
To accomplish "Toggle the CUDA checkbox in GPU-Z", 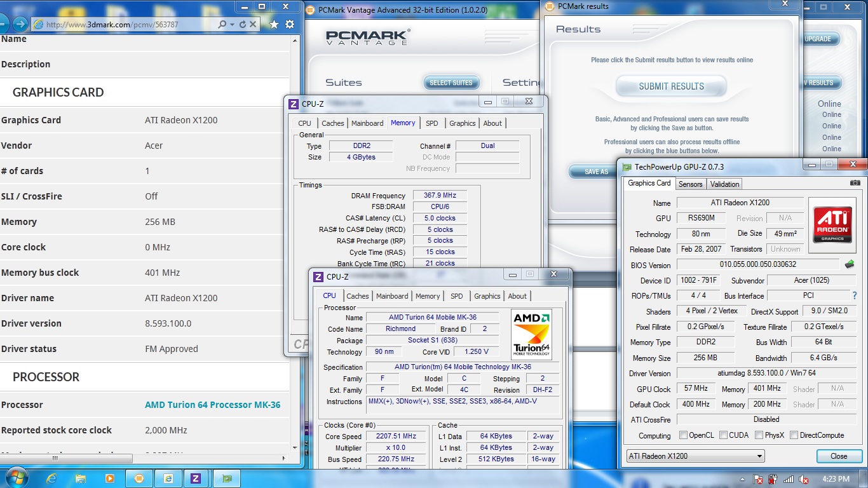I will pyautogui.click(x=722, y=435).
